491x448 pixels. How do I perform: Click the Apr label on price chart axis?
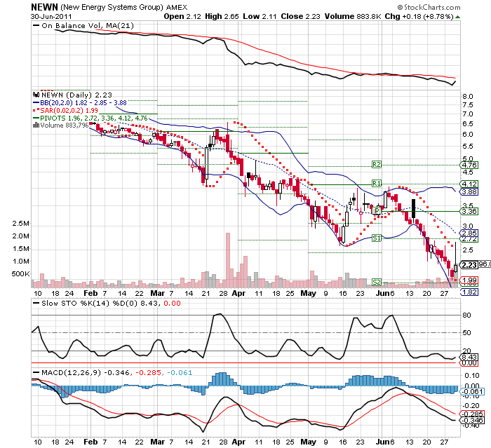coord(238,293)
